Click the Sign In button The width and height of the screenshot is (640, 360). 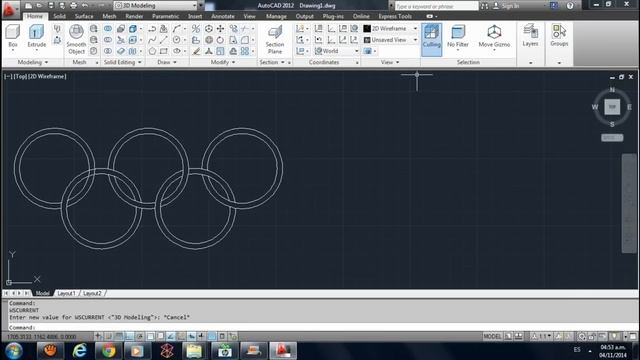pyautogui.click(x=507, y=6)
